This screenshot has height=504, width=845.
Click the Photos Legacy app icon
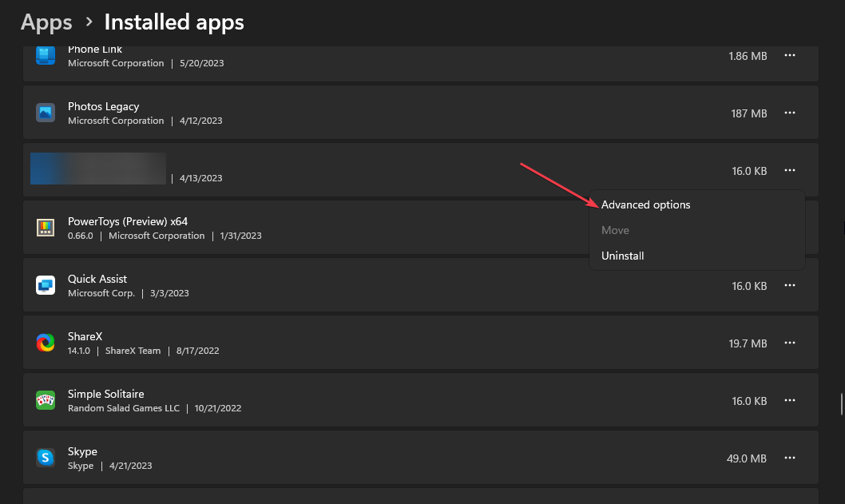(x=46, y=113)
